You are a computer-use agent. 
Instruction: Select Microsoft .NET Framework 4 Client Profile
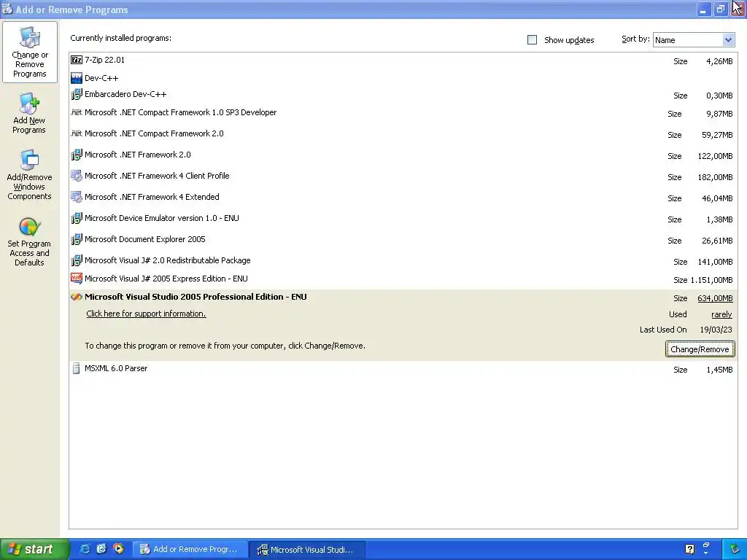coord(403,176)
